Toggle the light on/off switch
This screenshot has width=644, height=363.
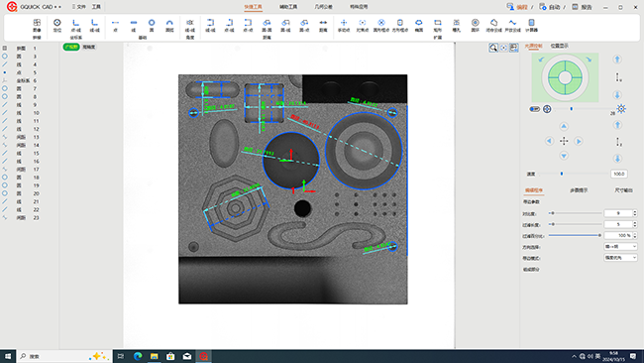[534, 109]
